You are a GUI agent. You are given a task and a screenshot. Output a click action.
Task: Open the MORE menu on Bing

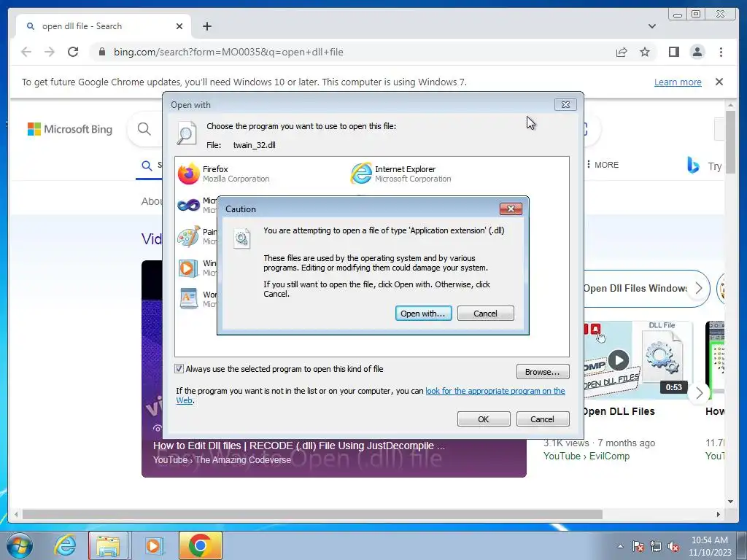603,165
